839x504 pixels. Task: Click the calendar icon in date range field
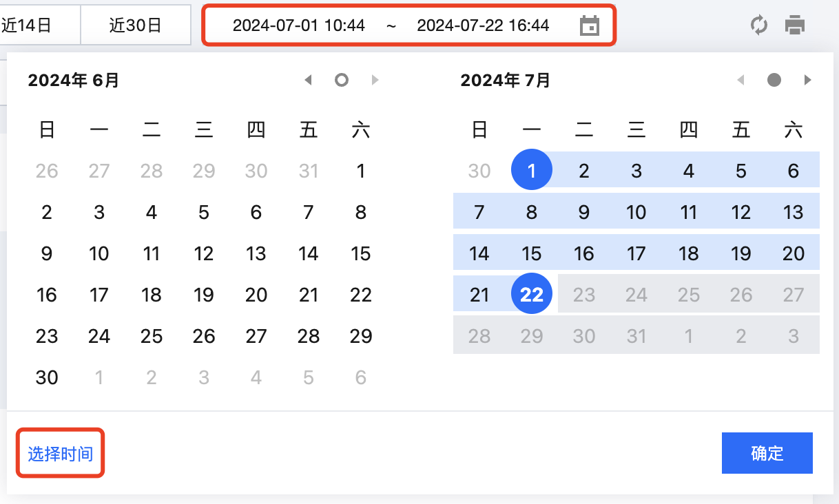(x=590, y=26)
